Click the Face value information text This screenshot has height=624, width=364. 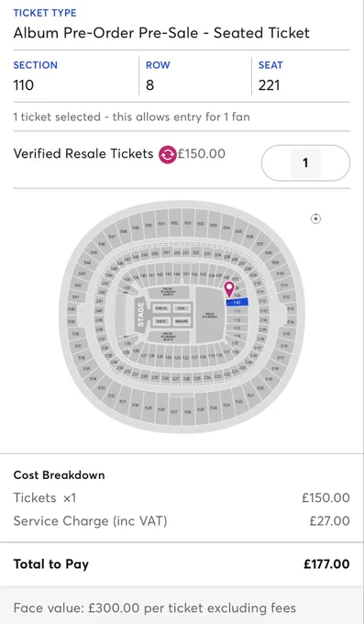coord(155,608)
